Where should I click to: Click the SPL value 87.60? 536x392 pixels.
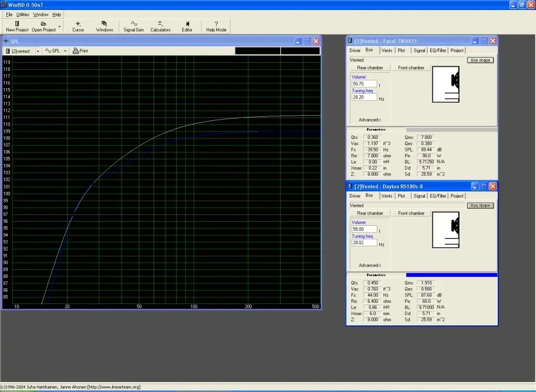coord(426,295)
